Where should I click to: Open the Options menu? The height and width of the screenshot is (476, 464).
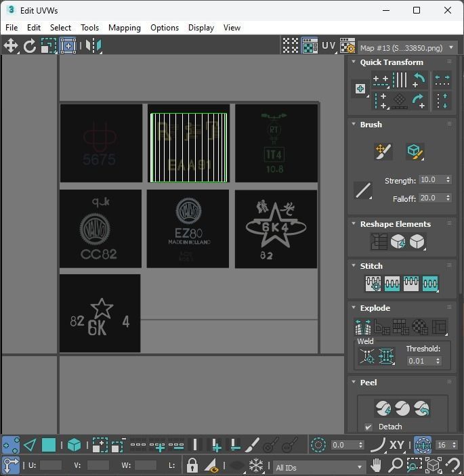click(x=165, y=28)
